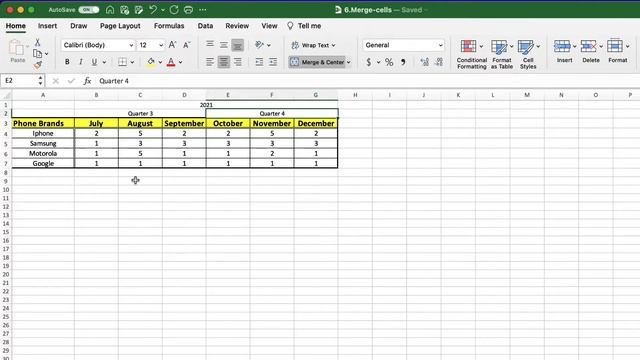Open the Review tab
This screenshot has width=640, height=360.
[x=237, y=26]
